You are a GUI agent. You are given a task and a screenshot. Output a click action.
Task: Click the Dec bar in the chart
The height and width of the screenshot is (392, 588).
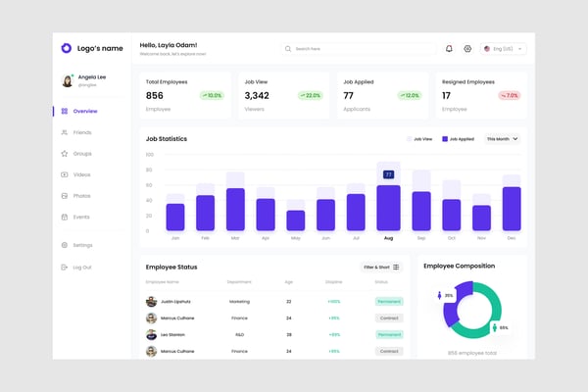(x=512, y=209)
